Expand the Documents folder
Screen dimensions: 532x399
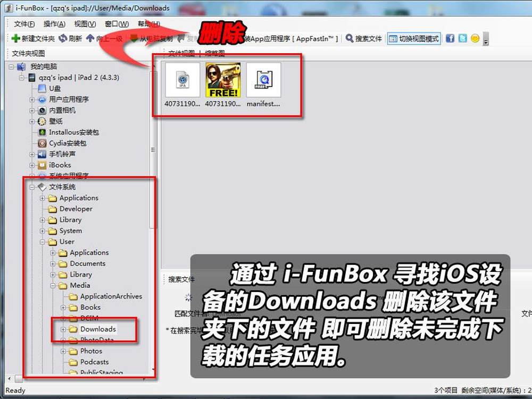pyautogui.click(x=53, y=264)
